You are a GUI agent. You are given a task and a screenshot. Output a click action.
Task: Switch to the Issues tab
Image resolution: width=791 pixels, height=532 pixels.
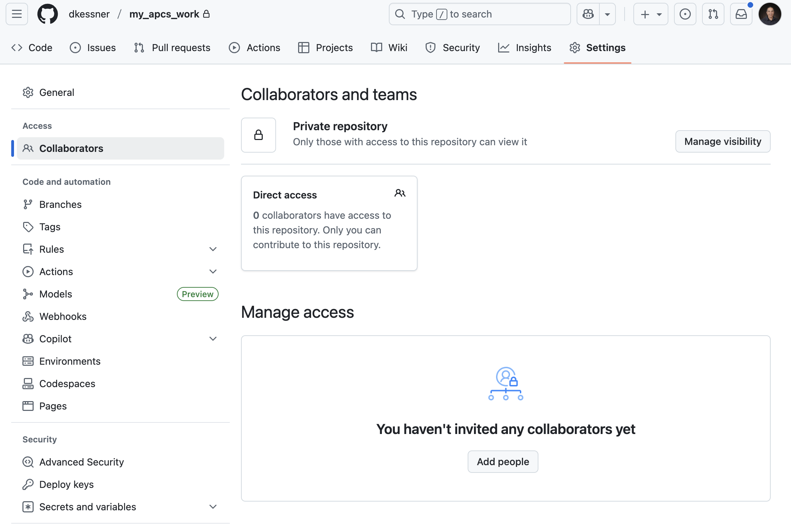pyautogui.click(x=93, y=48)
